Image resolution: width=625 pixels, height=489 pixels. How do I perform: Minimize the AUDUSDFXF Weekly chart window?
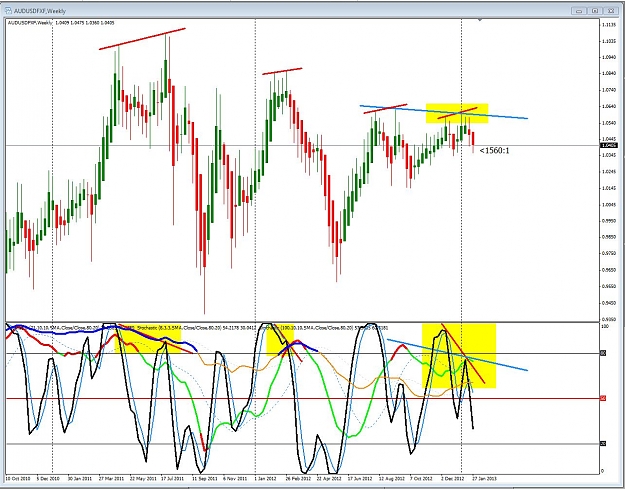click(x=579, y=11)
